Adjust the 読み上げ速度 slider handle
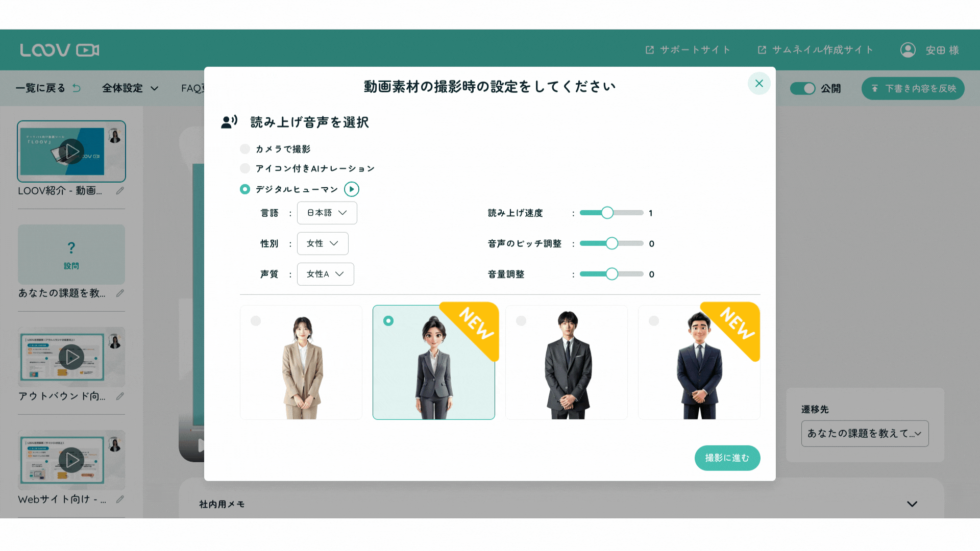This screenshot has width=980, height=551. (607, 213)
